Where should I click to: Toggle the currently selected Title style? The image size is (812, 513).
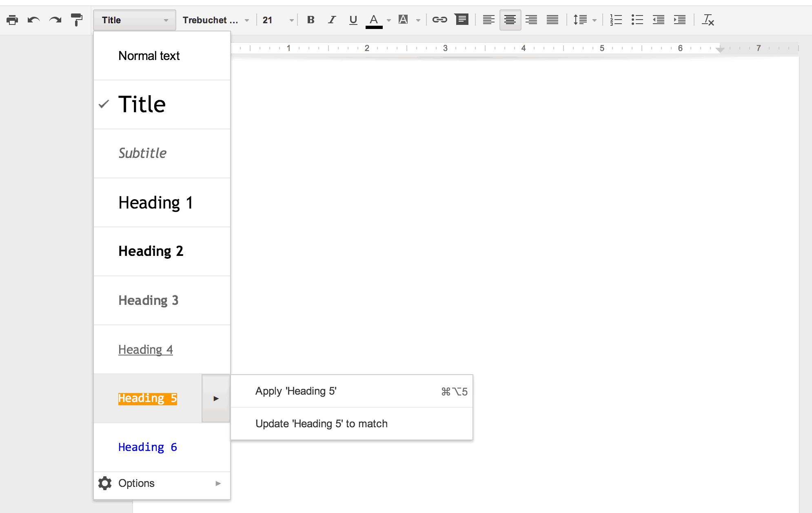coord(141,104)
